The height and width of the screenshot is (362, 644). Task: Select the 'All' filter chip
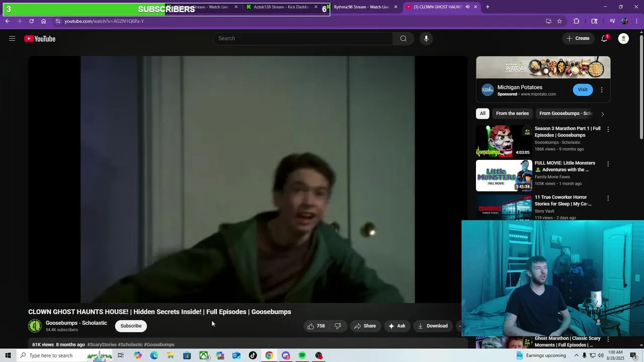pyautogui.click(x=482, y=114)
